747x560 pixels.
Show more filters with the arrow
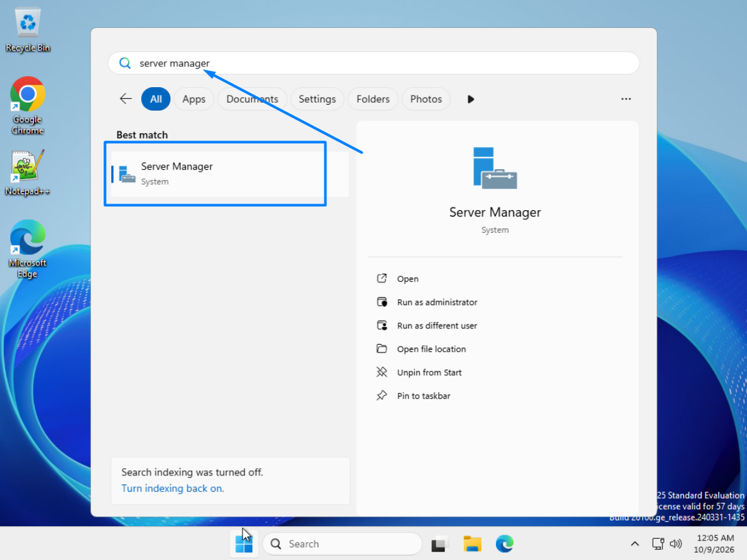coord(471,99)
